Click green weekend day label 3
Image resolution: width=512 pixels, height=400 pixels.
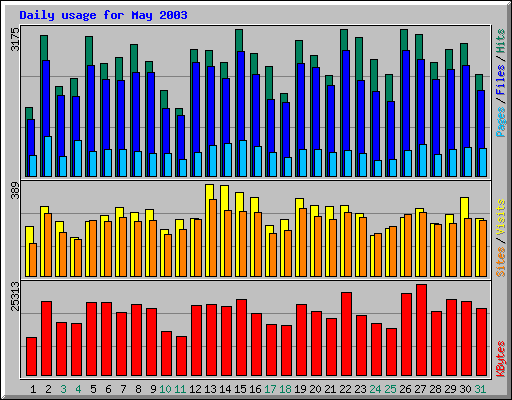click(63, 389)
